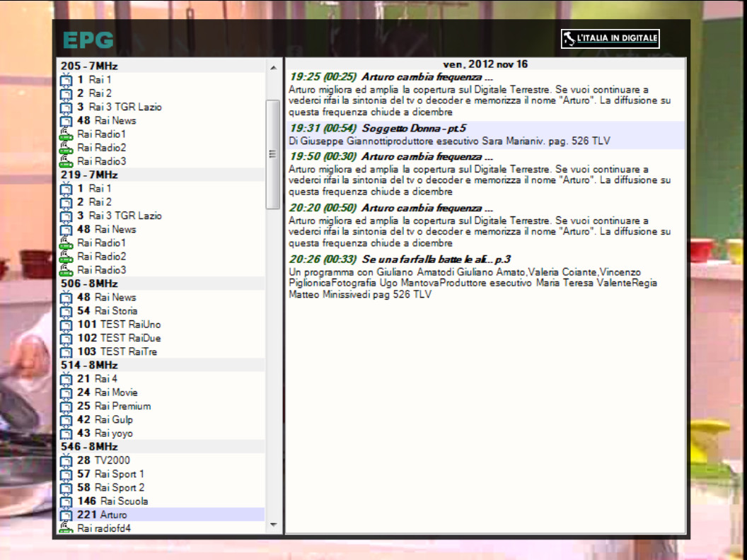Click the radio icon beside Rai radiofd4
747x560 pixels.
click(x=66, y=528)
